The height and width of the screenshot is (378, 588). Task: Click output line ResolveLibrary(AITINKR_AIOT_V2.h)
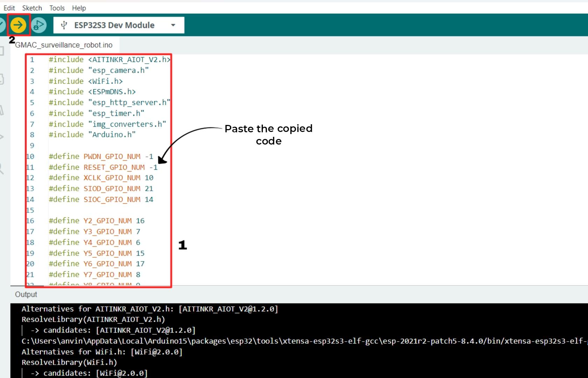pyautogui.click(x=93, y=320)
